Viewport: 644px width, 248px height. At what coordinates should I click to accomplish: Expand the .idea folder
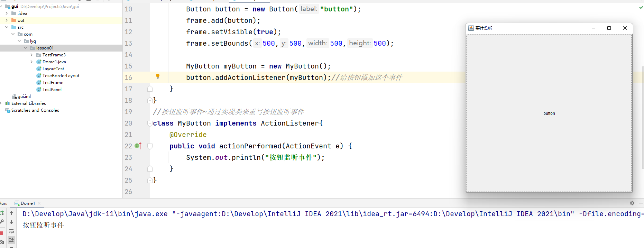7,13
